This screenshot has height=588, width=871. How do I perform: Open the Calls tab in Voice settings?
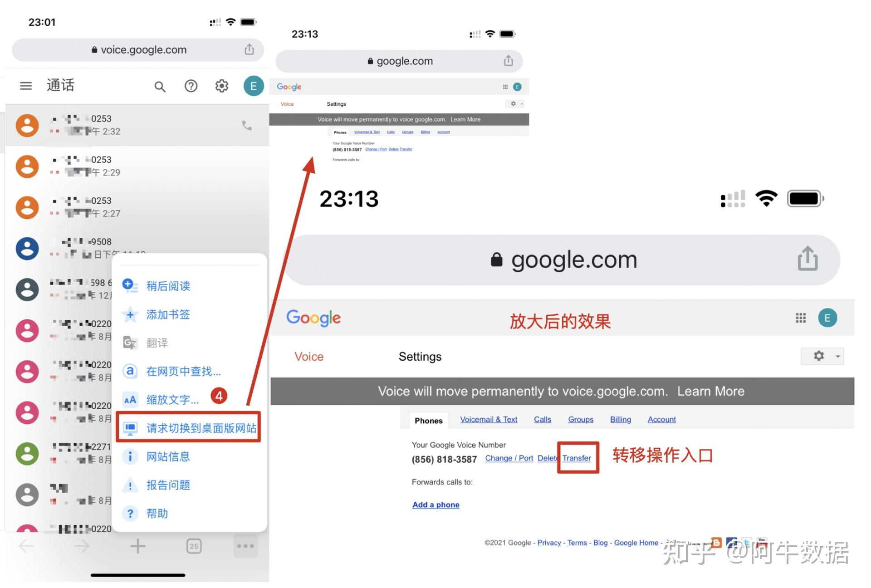click(x=542, y=420)
